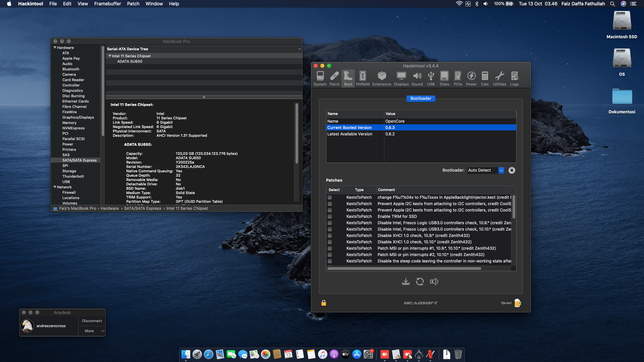Image resolution: width=644 pixels, height=362 pixels.
Task: Open the NVRAM section of Hackintool
Action: pyautogui.click(x=363, y=78)
